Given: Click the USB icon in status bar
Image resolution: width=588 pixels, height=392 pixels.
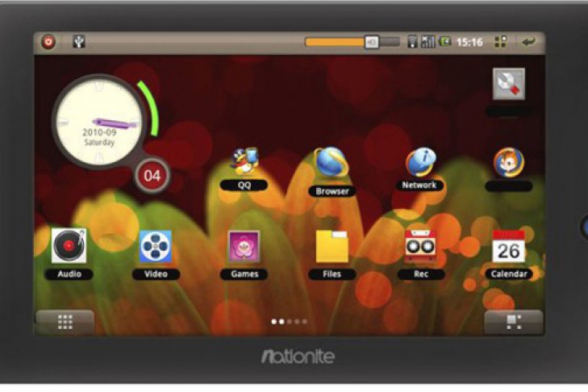Looking at the screenshot, I should (78, 42).
